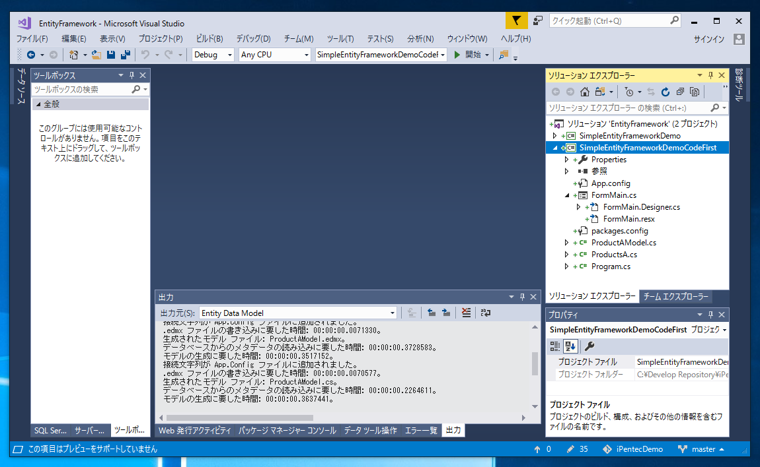Toggle auto-hide pin on Solution Explorer
This screenshot has height=467, width=760.
point(711,75)
